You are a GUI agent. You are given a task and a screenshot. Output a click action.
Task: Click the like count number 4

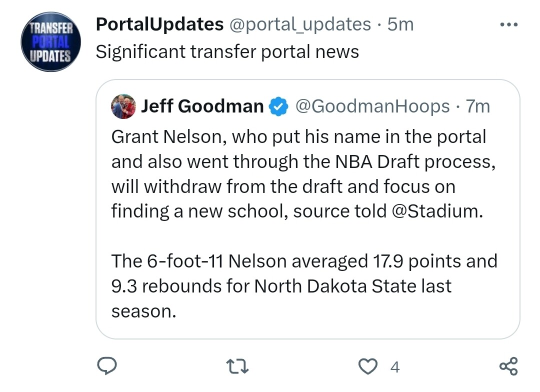click(x=394, y=367)
